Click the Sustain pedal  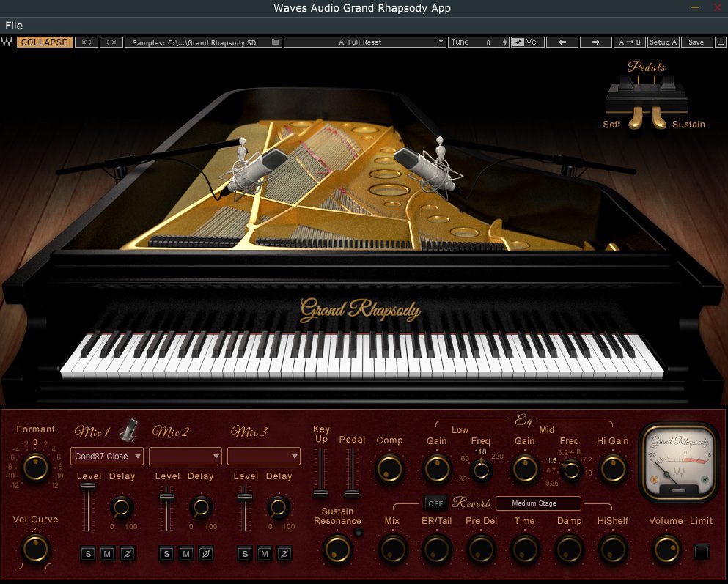tap(658, 118)
